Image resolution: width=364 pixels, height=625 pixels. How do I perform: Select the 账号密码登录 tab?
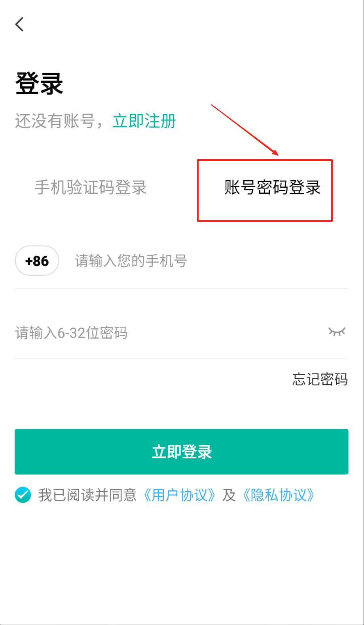pos(273,187)
